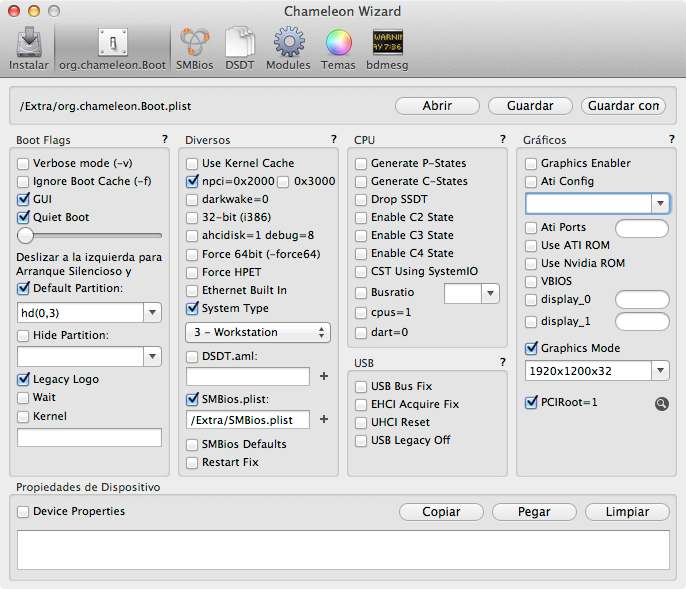Uncheck the PCIRoot=1 checkbox
This screenshot has width=686, height=589.
pyautogui.click(x=531, y=403)
